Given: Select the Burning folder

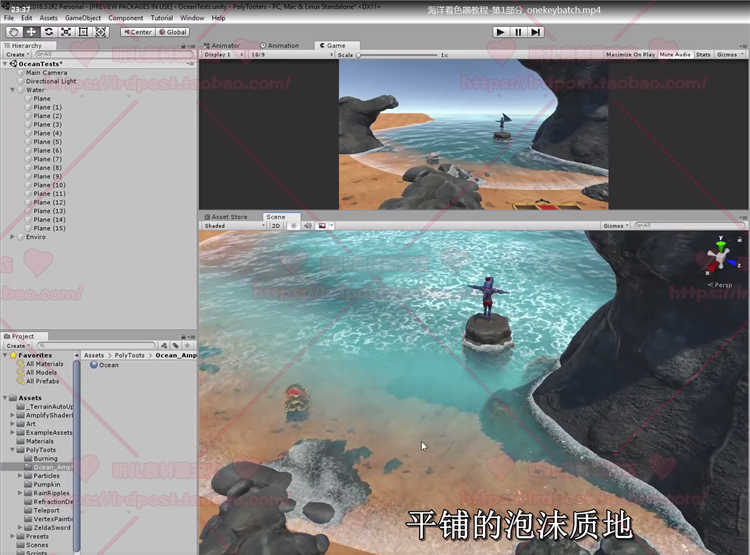Looking at the screenshot, I should tap(45, 458).
